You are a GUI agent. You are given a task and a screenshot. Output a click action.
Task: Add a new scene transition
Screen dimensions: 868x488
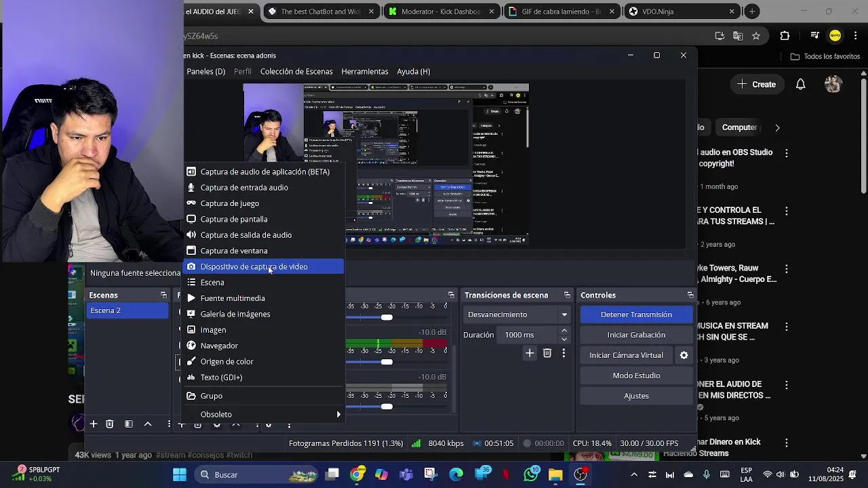pos(530,353)
